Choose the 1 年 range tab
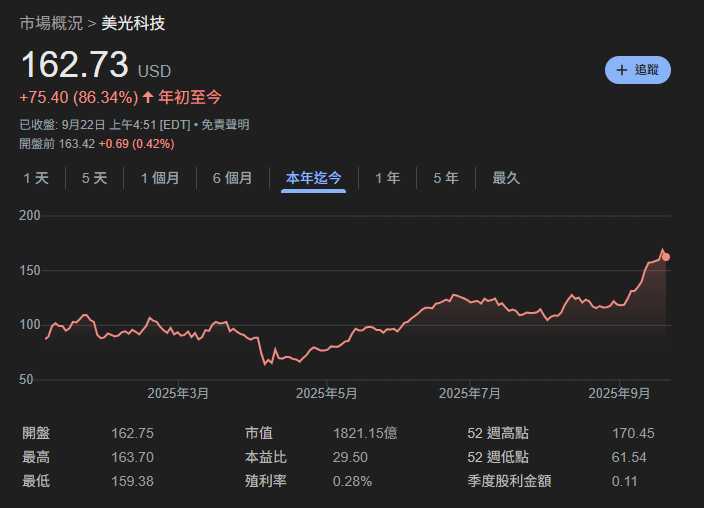This screenshot has height=508, width=704. coord(387,178)
